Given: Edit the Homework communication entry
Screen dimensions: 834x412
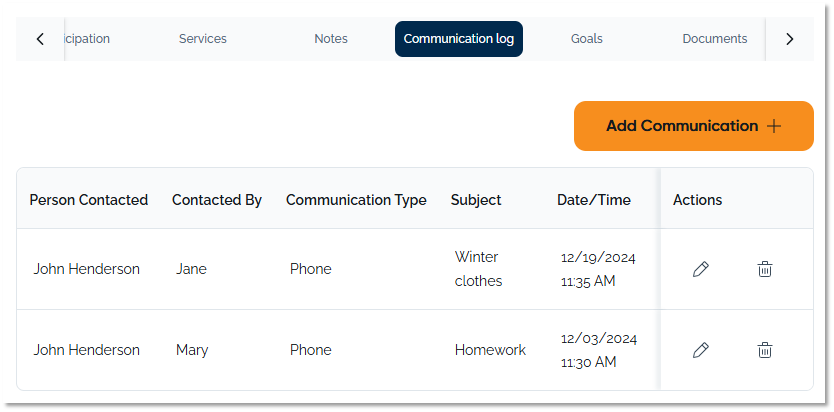Looking at the screenshot, I should pyautogui.click(x=701, y=350).
